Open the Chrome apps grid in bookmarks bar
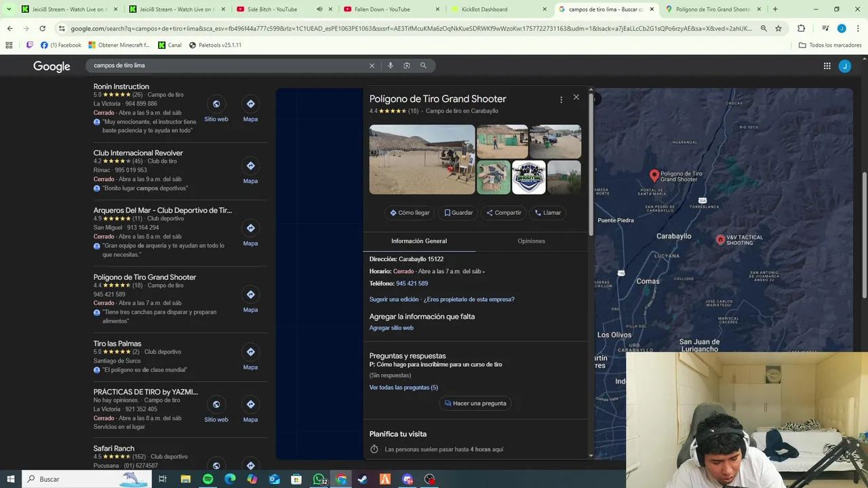Screen dimensions: 868x488 pyautogui.click(x=9, y=45)
